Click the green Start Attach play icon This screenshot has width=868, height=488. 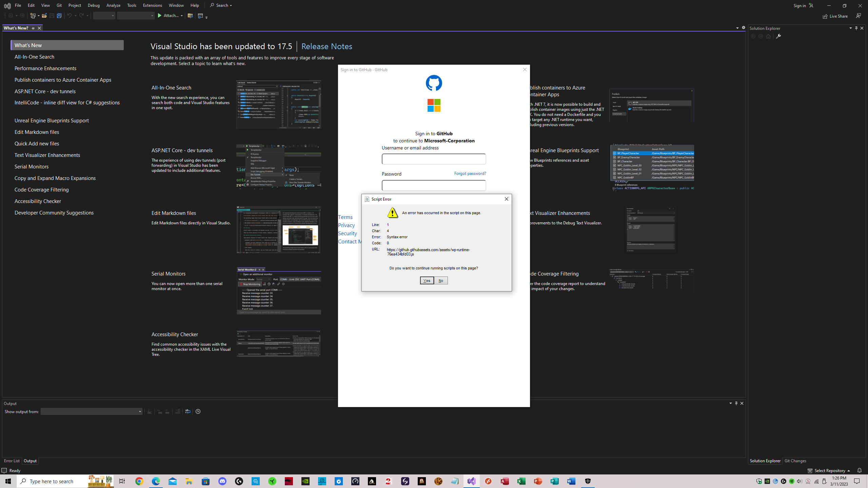[160, 16]
